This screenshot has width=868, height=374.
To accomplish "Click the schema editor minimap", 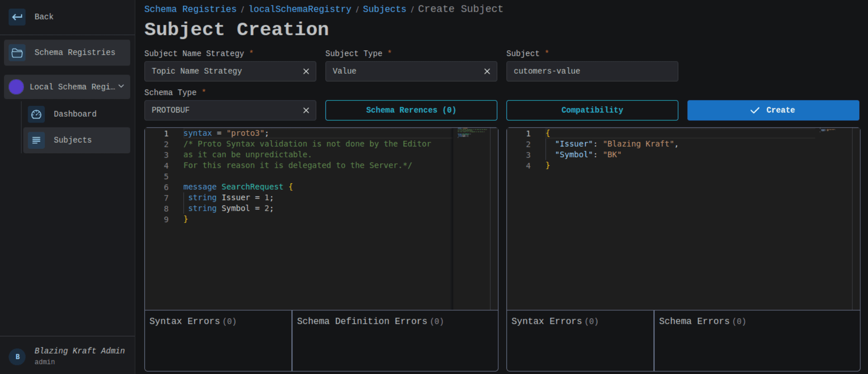I will click(471, 218).
